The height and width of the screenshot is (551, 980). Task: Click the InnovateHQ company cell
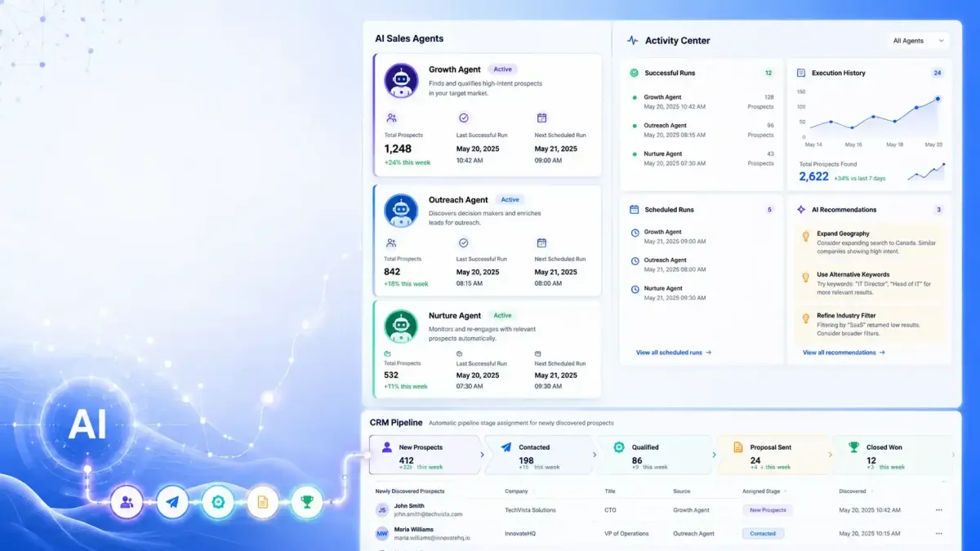[x=520, y=533]
